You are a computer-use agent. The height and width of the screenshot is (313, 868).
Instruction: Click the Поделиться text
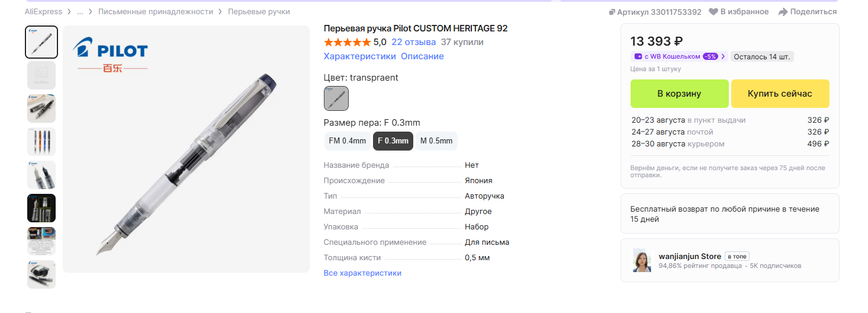click(814, 12)
